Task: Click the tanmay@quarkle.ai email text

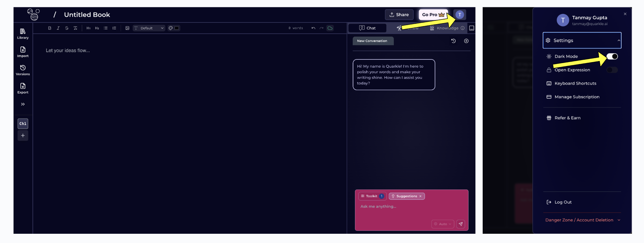Action: pos(590,24)
